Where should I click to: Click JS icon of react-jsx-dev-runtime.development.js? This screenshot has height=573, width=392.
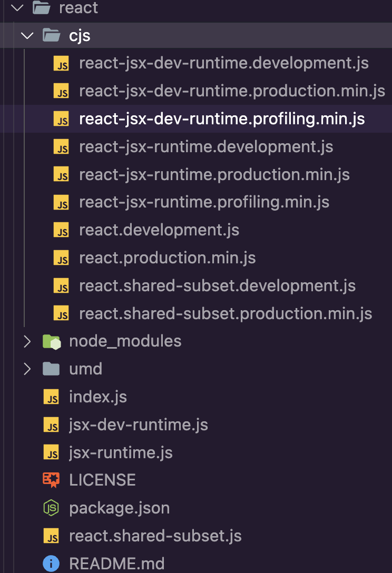click(x=61, y=63)
